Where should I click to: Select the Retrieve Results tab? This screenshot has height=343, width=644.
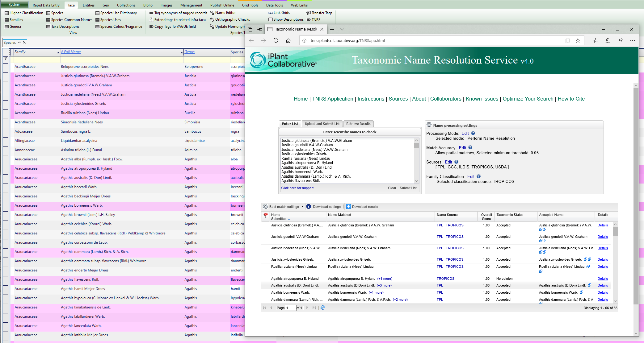click(358, 124)
